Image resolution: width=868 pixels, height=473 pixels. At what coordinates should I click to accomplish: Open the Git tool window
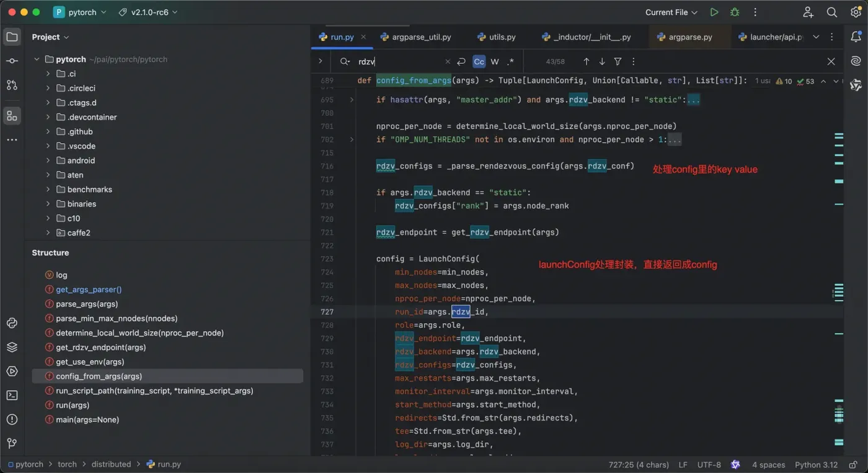(x=12, y=443)
